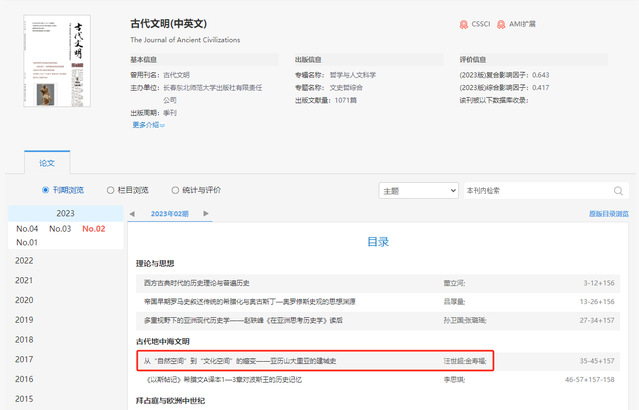639x410 pixels.
Task: Select issue No.04 of 2023
Action: pyautogui.click(x=27, y=229)
